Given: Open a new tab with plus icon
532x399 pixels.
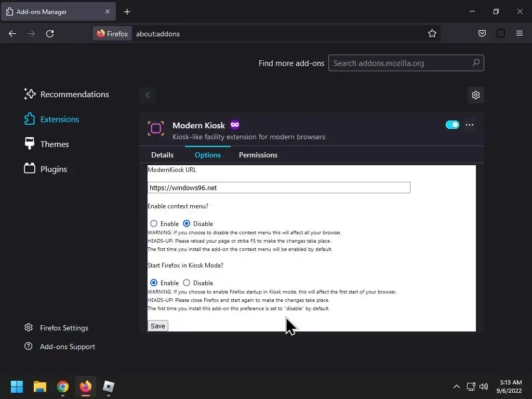Looking at the screenshot, I should tap(127, 12).
